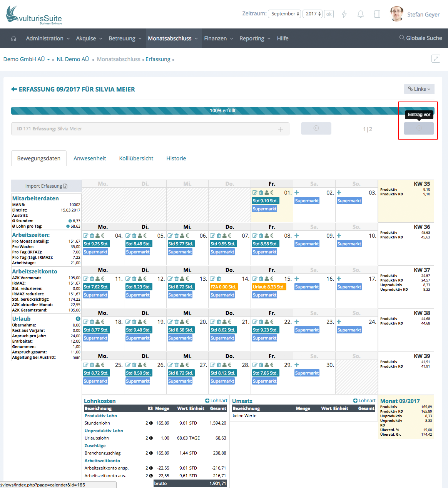Switch to the Anwesenheit tab

[x=90, y=158]
